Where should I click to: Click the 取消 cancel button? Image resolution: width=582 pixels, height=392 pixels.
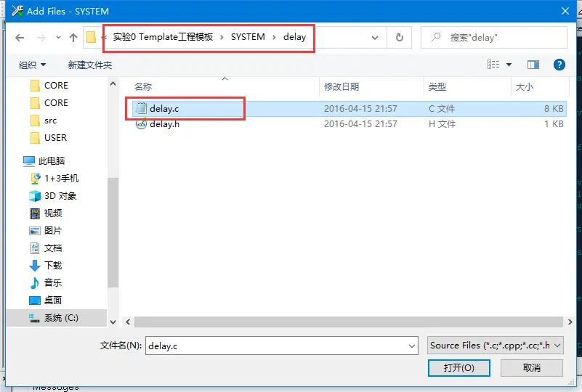tap(532, 368)
